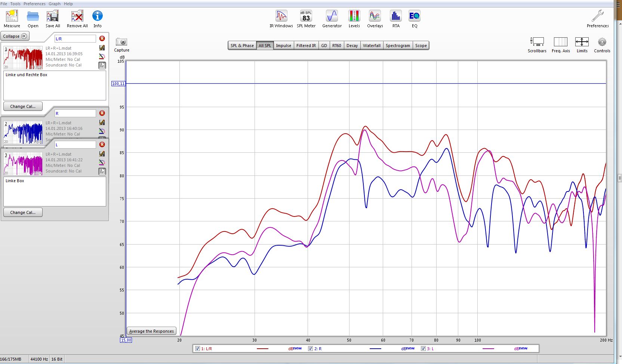Viewport: 622px width, 364px height.
Task: Change trace colour of L measurement
Action: 102,162
